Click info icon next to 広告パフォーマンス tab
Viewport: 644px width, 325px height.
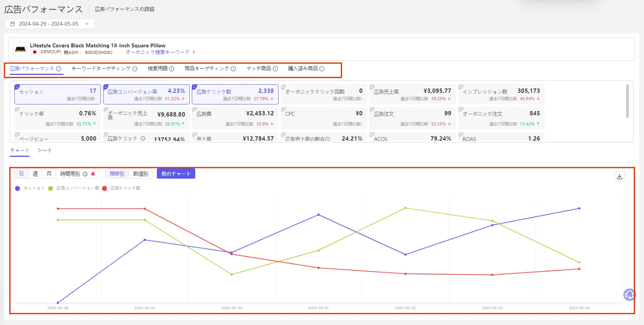(x=59, y=69)
